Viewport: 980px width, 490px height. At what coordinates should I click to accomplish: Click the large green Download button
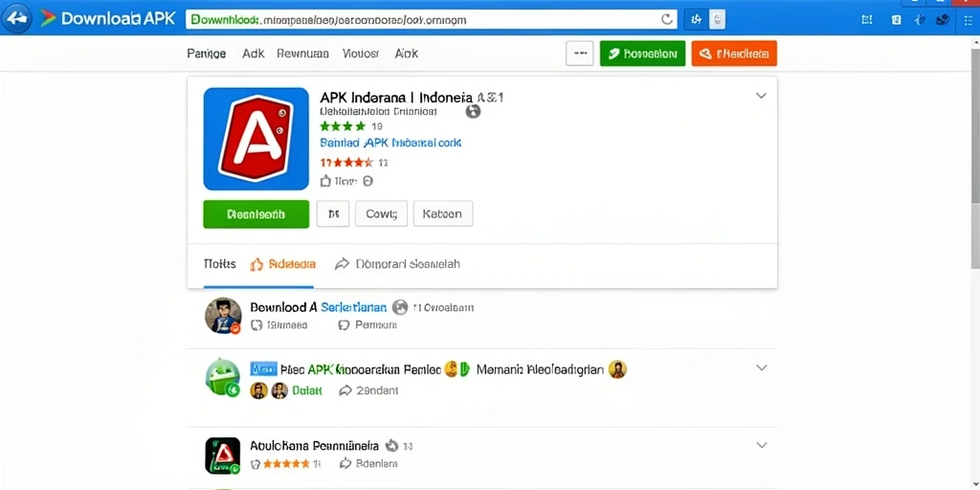(x=256, y=214)
